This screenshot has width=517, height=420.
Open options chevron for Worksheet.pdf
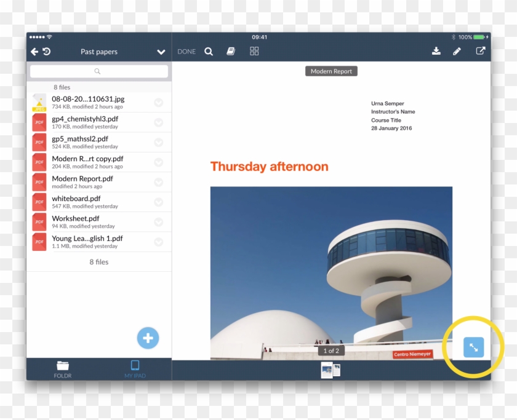coord(159,222)
